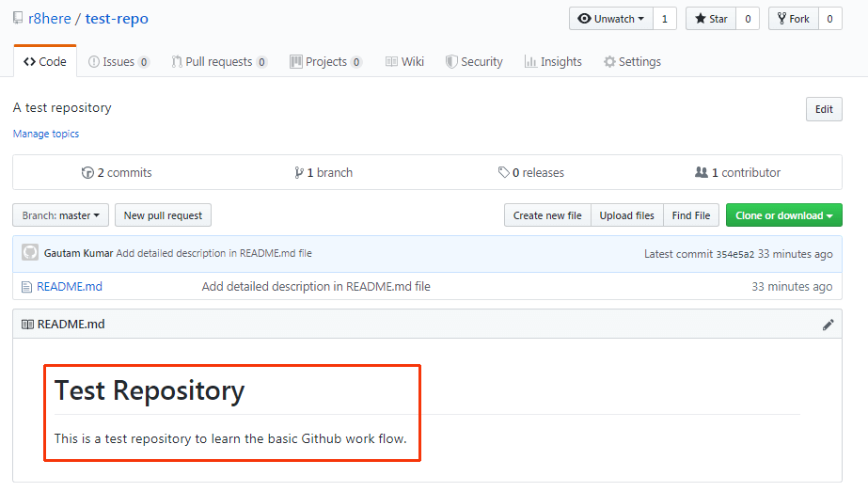Switch to the Issues tab
The width and height of the screenshot is (868, 492).
coord(118,61)
